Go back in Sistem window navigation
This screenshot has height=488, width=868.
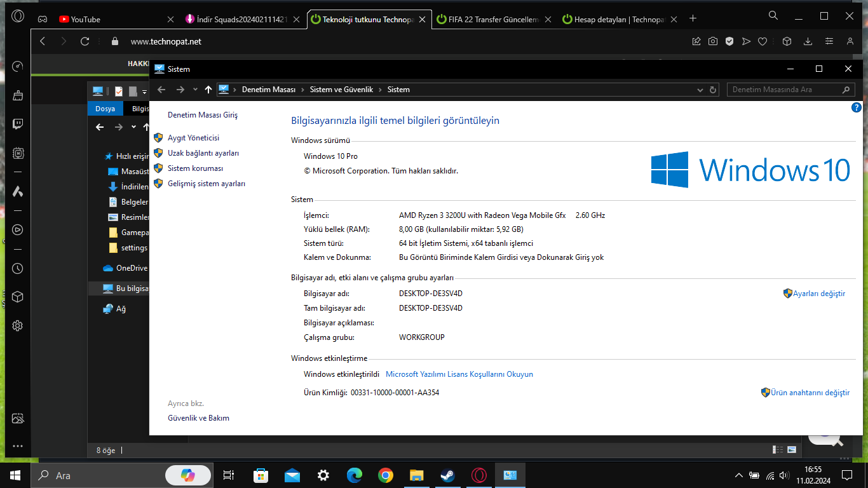click(x=161, y=90)
